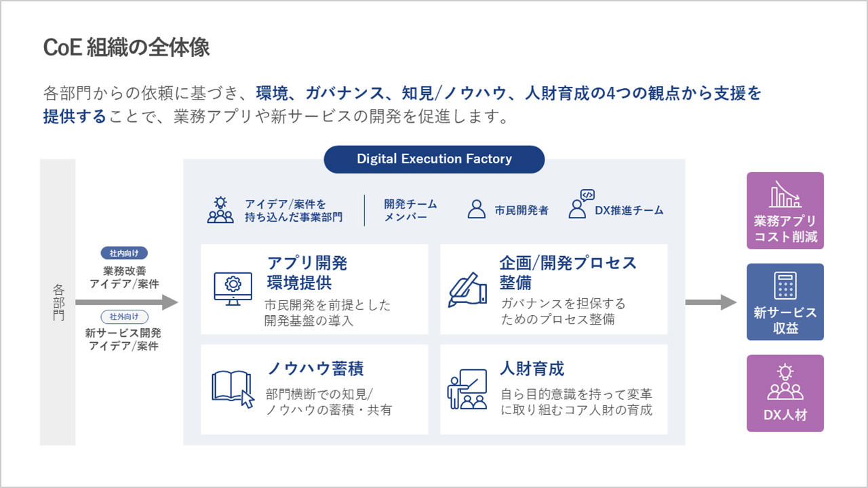Click the purple 業務アプリコスト削減 box
This screenshot has width=868, height=488.
(785, 211)
